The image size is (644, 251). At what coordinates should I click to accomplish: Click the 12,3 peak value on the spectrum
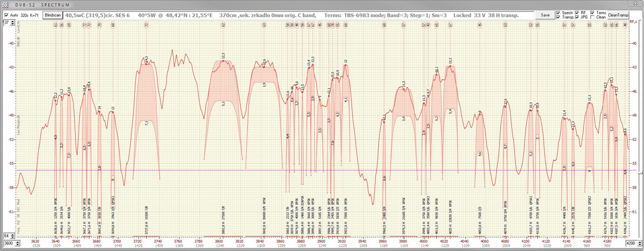click(223, 55)
